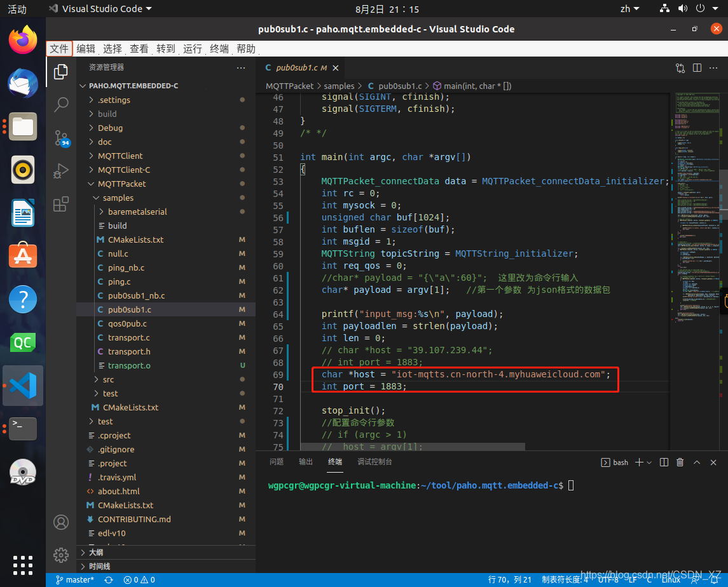Kill the terminal with trash icon
The height and width of the screenshot is (587, 728).
(680, 462)
